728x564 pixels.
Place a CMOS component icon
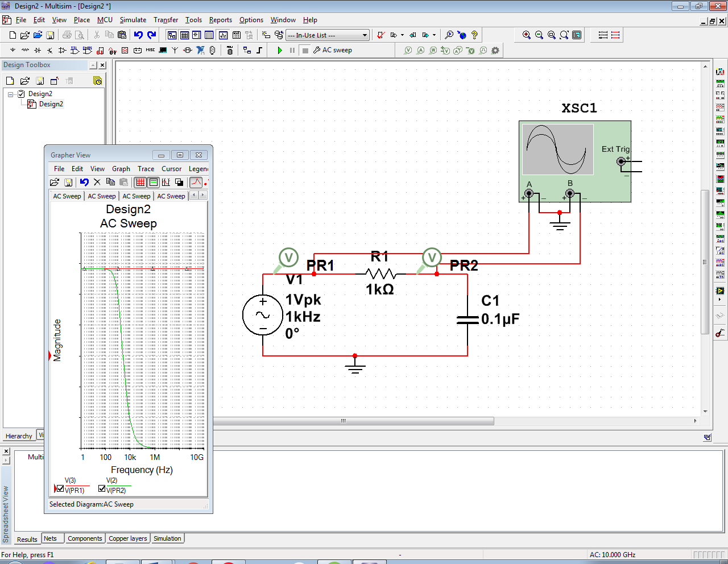point(88,50)
